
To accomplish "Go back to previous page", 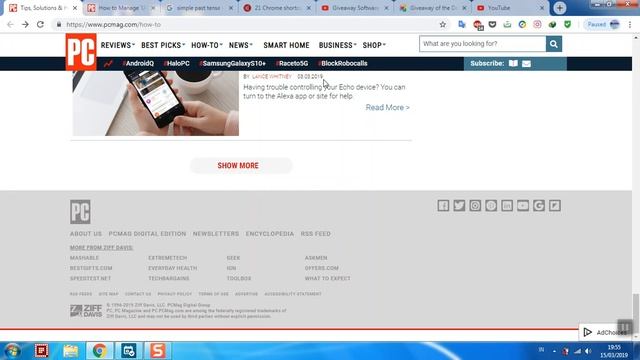I will 10,24.
